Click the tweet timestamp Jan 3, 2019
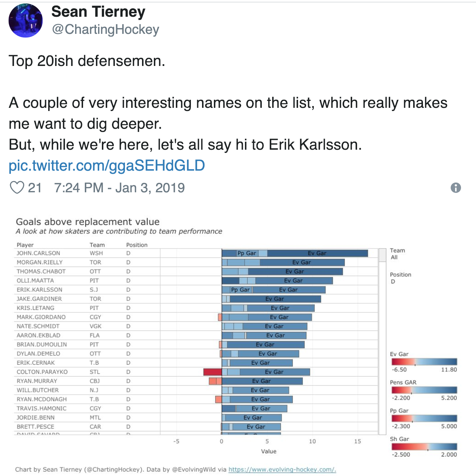This screenshot has height=476, width=476. (119, 188)
